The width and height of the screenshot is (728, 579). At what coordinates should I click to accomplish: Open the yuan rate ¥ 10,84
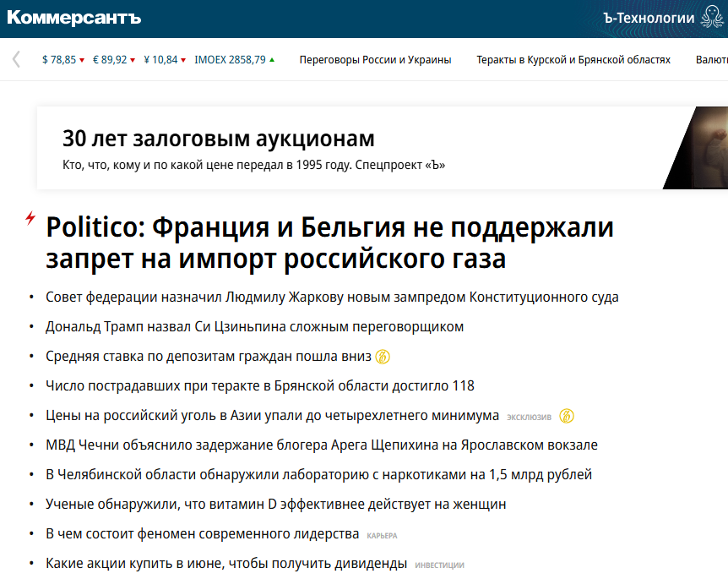164,60
